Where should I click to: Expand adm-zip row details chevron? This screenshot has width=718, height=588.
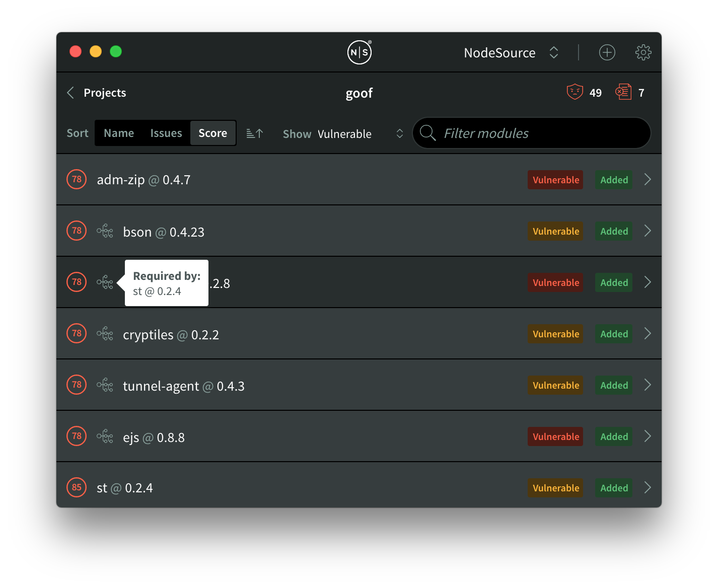point(648,179)
